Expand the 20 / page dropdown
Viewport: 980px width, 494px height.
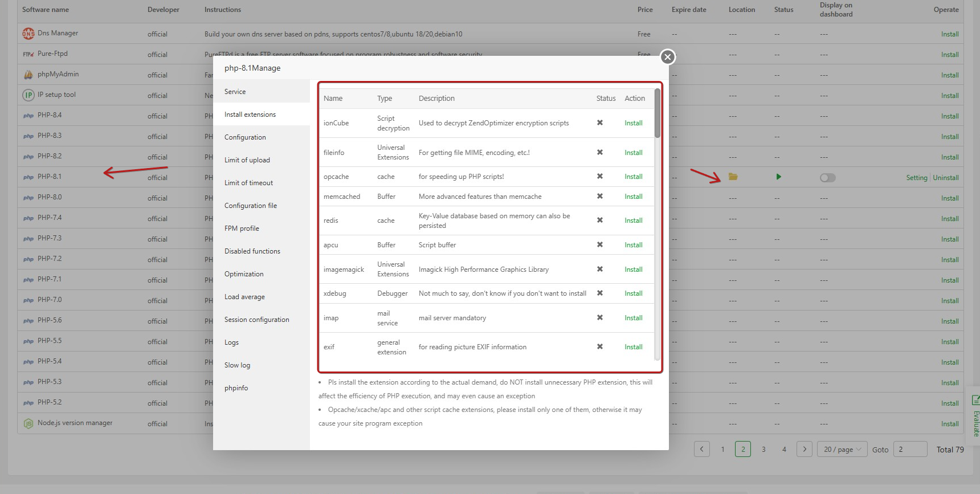pyautogui.click(x=842, y=449)
